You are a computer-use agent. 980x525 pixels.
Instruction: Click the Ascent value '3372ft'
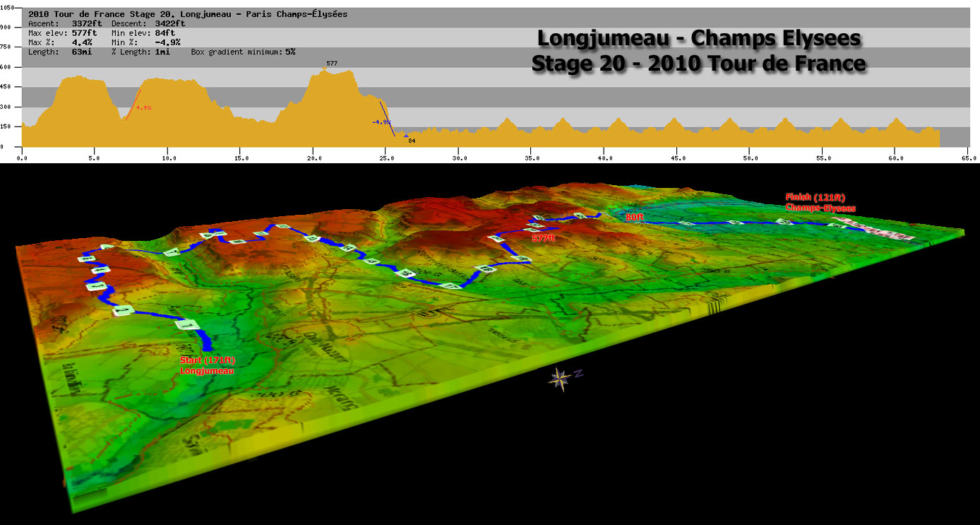(86, 23)
